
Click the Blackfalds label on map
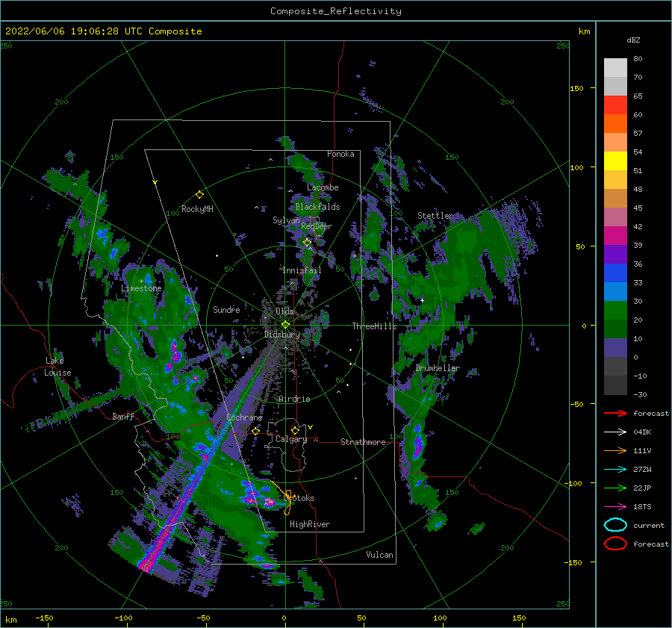click(x=317, y=207)
